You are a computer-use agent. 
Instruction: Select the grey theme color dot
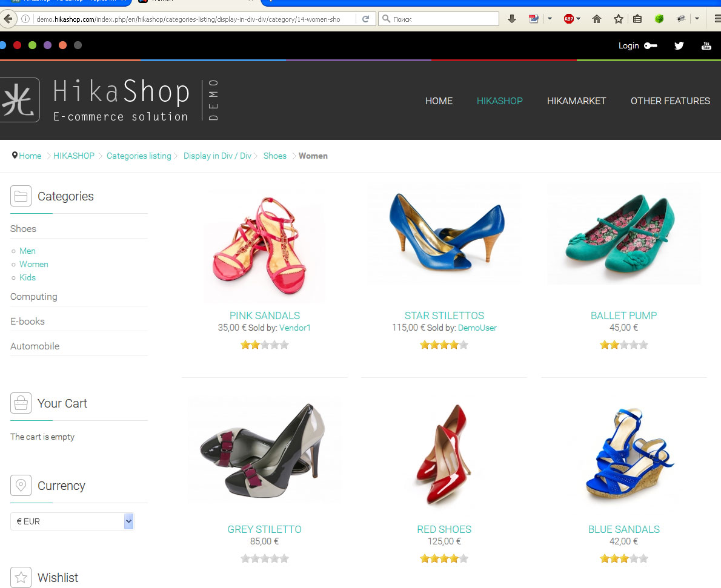tap(78, 45)
